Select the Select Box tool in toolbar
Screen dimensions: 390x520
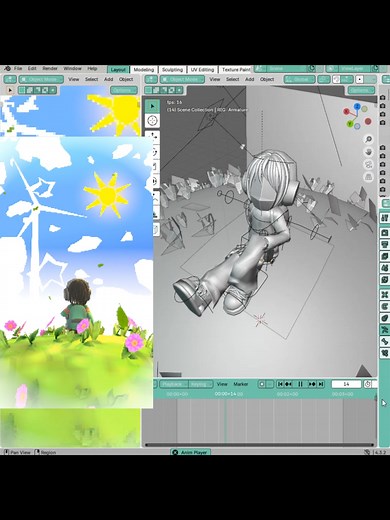(x=152, y=106)
